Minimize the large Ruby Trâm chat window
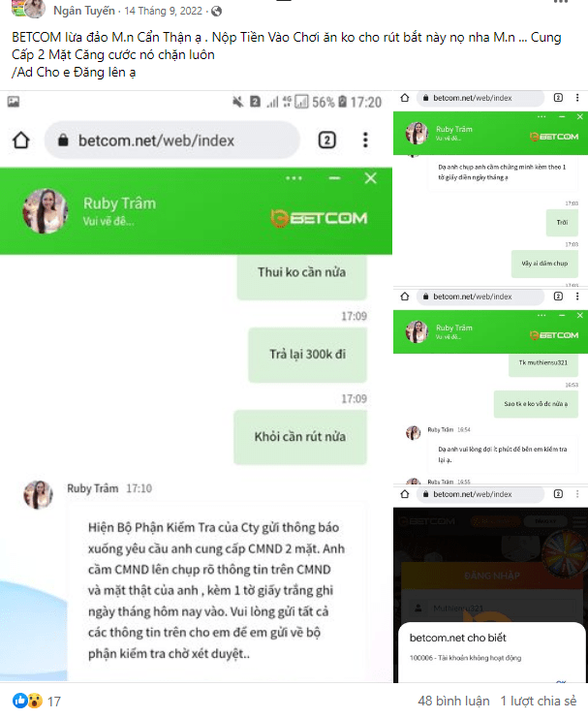Screen dimensions: 588x718 [335, 178]
